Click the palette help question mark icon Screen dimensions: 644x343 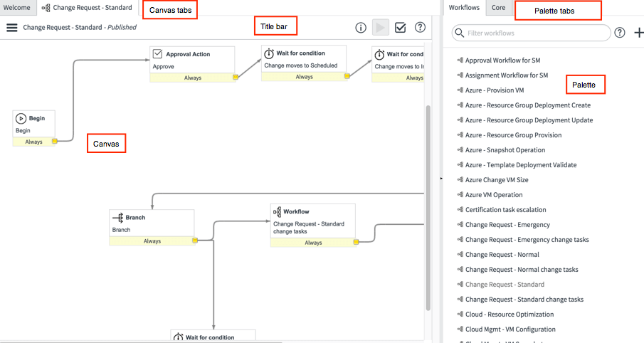tap(620, 33)
